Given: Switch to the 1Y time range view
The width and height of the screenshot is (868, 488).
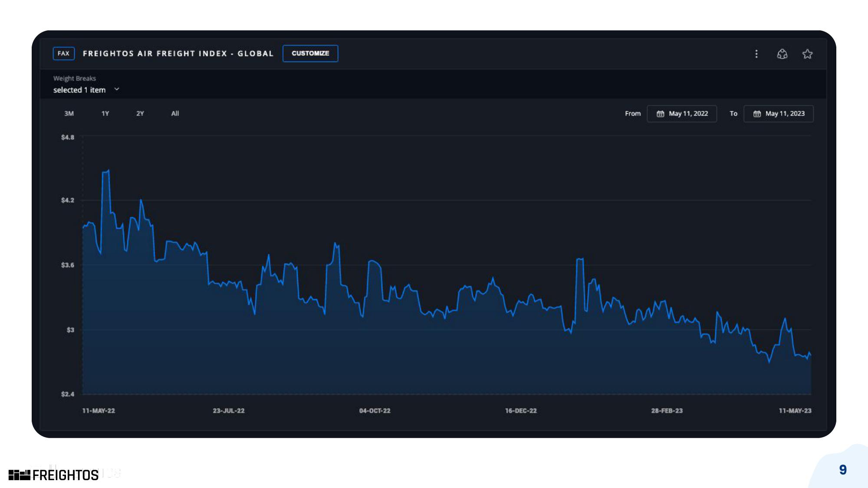Looking at the screenshot, I should tap(104, 113).
